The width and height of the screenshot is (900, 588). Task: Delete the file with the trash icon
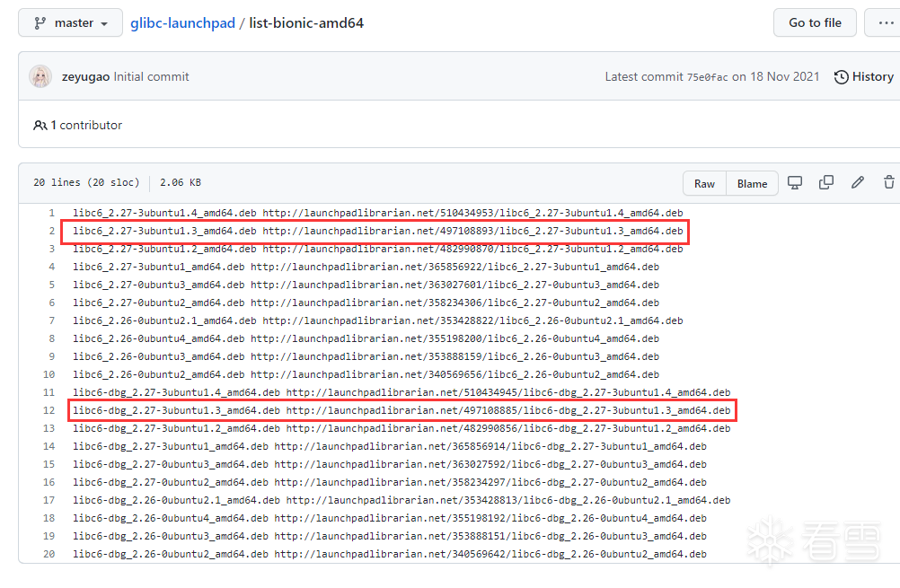coord(888,183)
